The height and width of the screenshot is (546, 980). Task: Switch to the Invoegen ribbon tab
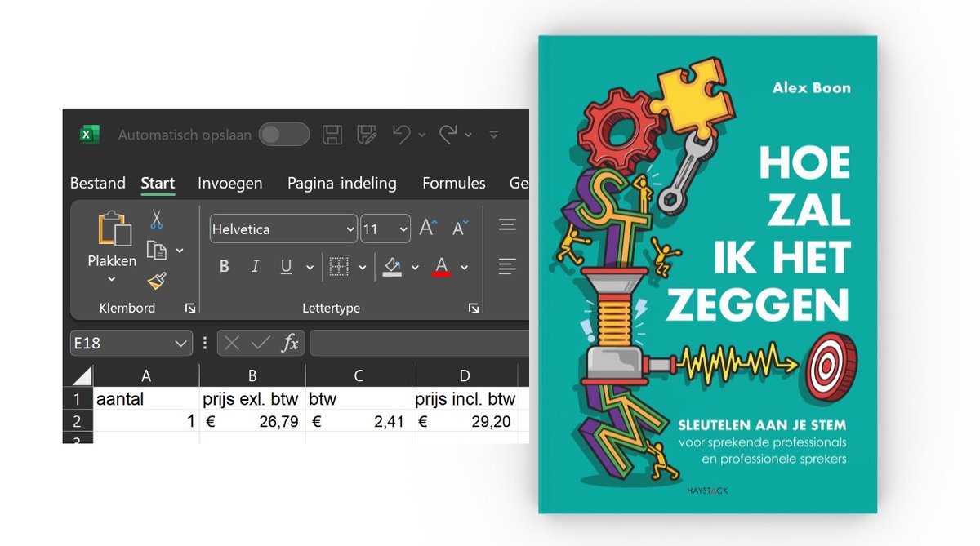(230, 183)
